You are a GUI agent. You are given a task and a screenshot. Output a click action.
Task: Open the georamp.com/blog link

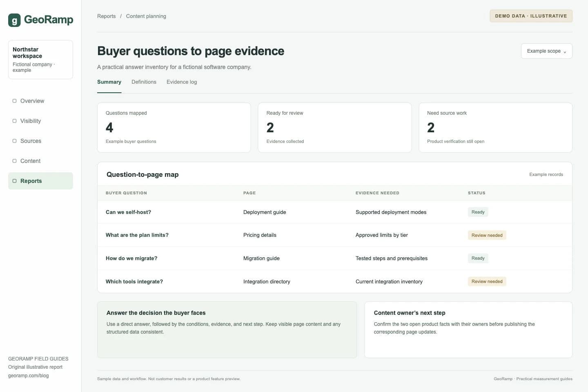pos(29,376)
